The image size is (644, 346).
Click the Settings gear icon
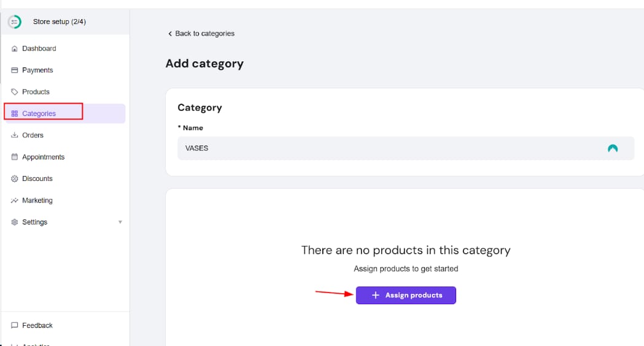click(x=15, y=222)
